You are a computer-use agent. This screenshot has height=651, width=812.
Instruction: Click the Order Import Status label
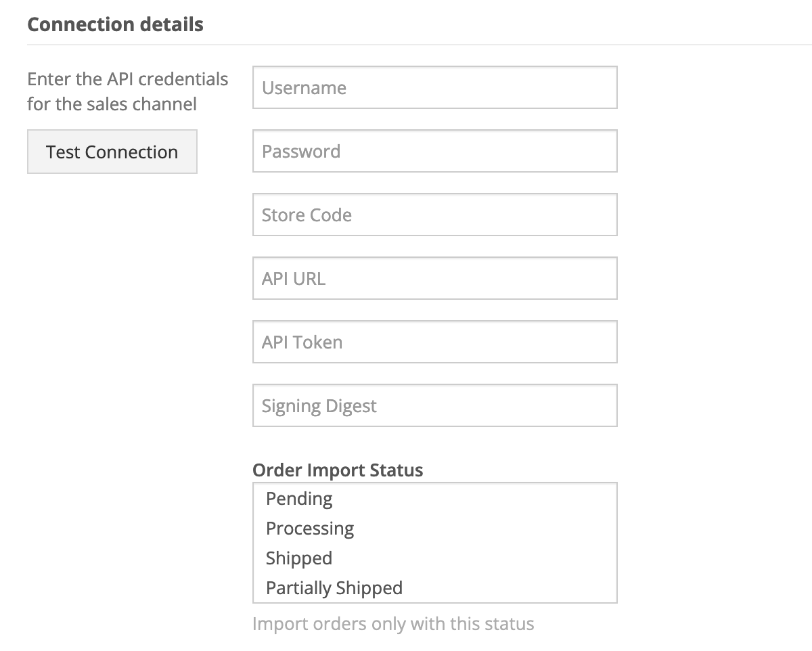tap(338, 470)
